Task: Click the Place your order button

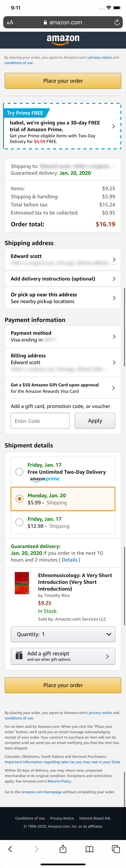Action: [x=63, y=81]
